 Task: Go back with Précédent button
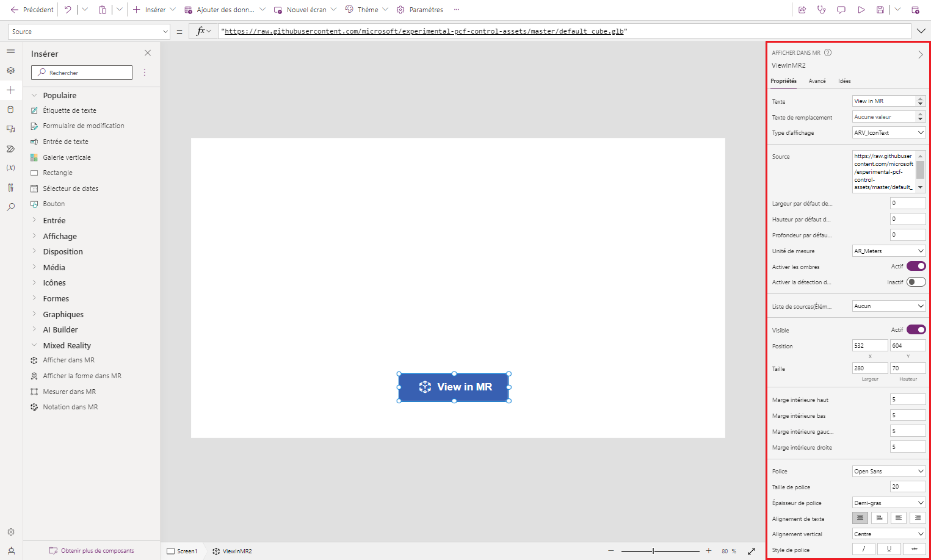[32, 10]
